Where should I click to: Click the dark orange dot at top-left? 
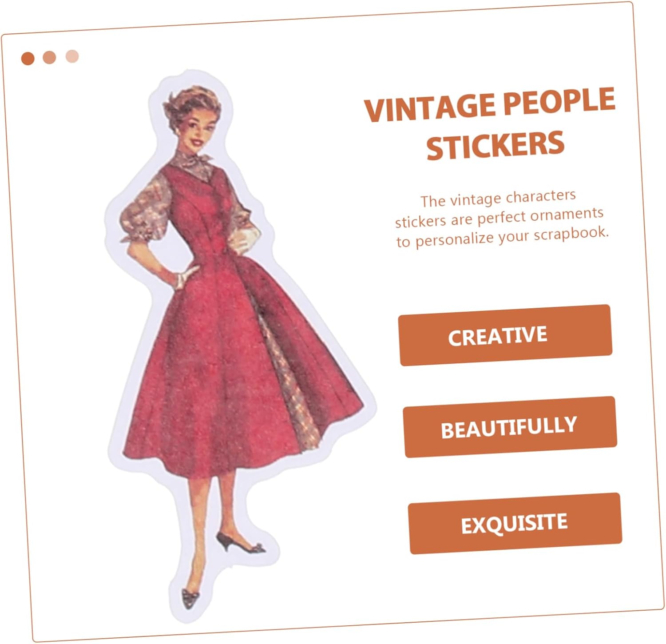tap(28, 58)
